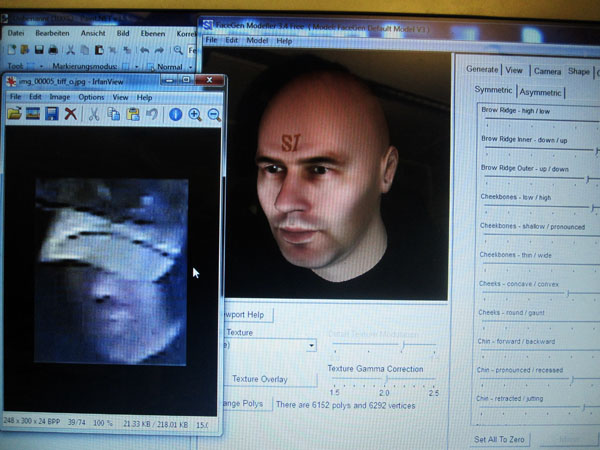Click Set All To Zero button
Screen dimensions: 600x450
click(x=499, y=439)
